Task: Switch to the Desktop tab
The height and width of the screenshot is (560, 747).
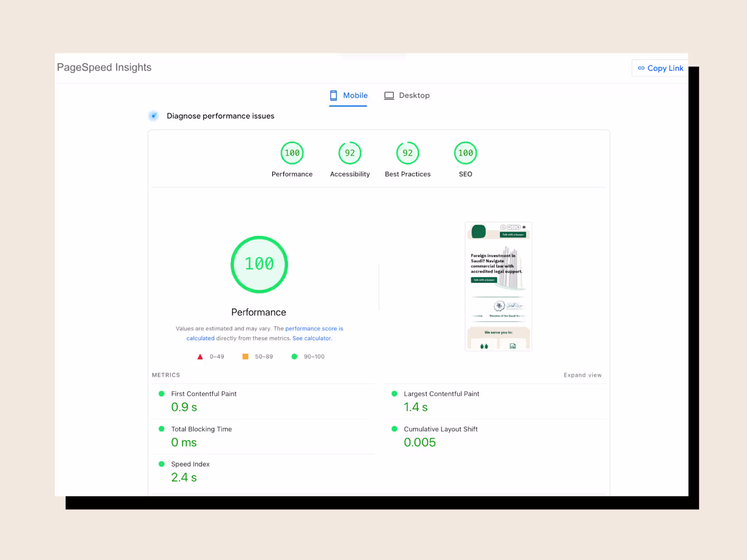Action: tap(407, 96)
